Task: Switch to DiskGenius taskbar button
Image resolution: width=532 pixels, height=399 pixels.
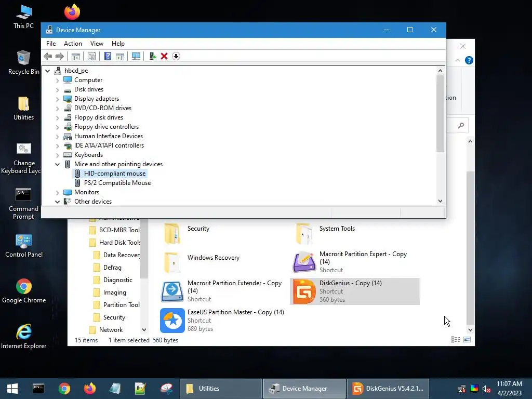Action: [388, 389]
